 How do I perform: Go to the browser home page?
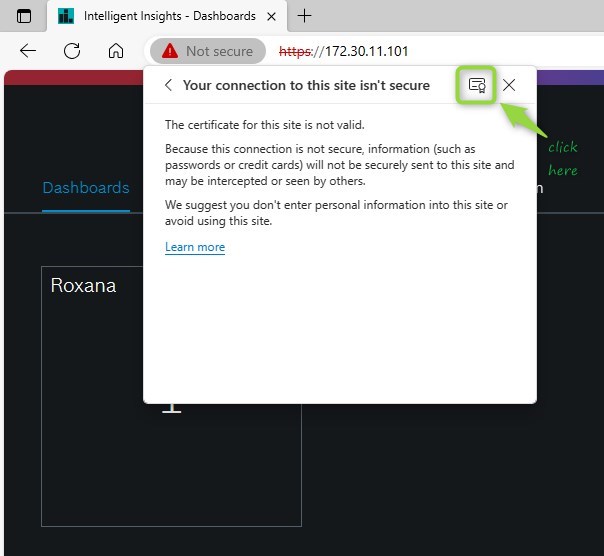pos(116,51)
